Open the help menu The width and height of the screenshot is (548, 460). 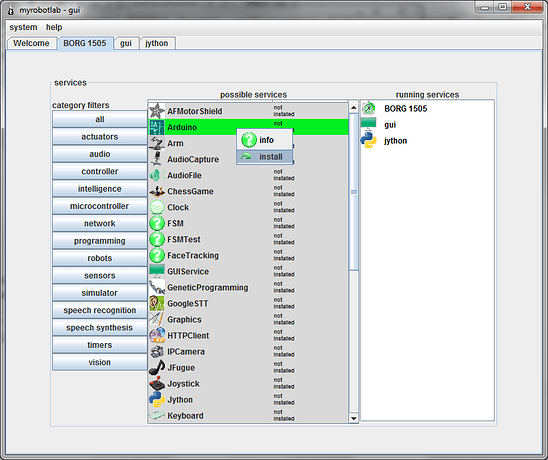tap(54, 27)
